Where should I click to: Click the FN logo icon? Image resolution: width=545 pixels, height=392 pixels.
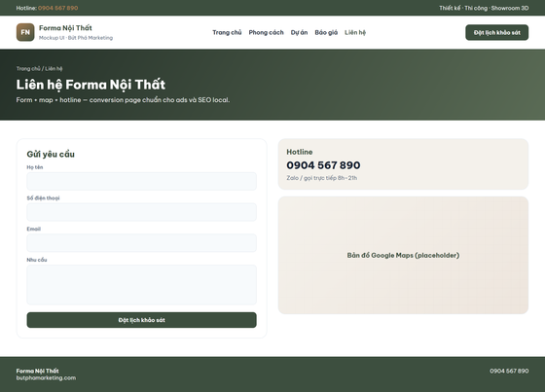[x=25, y=32]
